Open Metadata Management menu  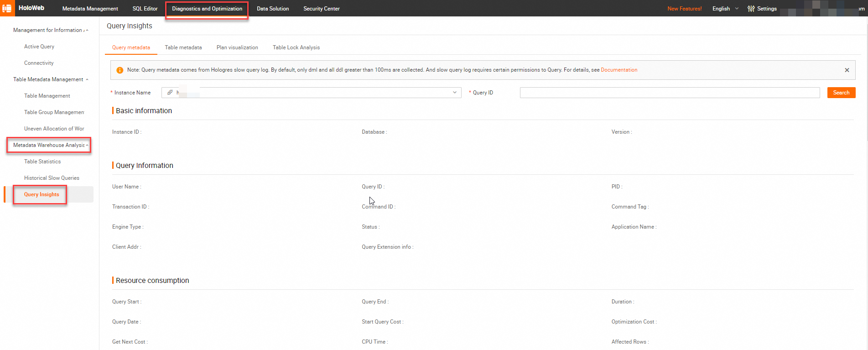(x=90, y=9)
